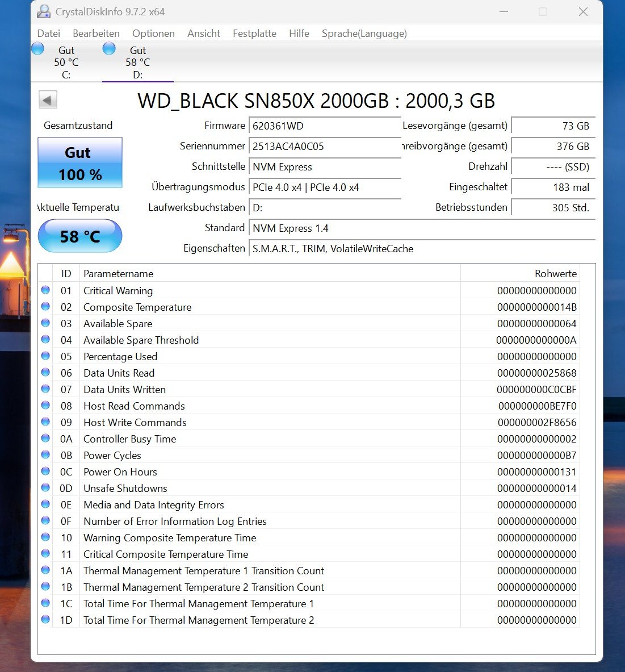Close the CrystalDiskInfo window
Screen dimensions: 625x672
pos(583,11)
